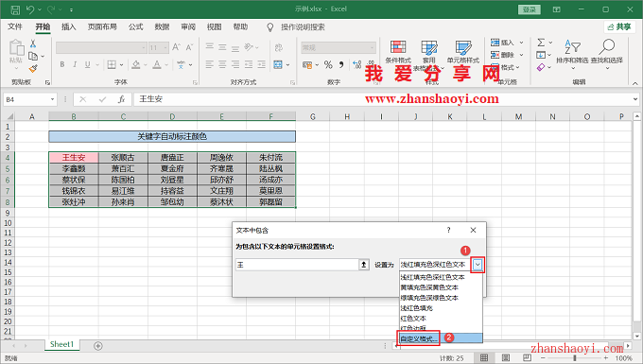Collapse the ribbon with the chevron
The width and height of the screenshot is (643, 364).
click(635, 83)
